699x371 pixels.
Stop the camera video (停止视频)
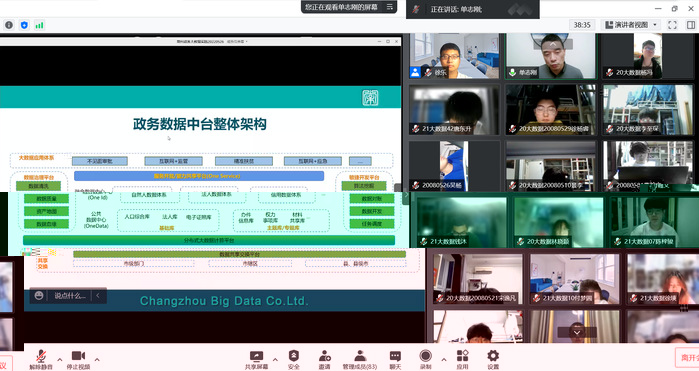[78, 359]
